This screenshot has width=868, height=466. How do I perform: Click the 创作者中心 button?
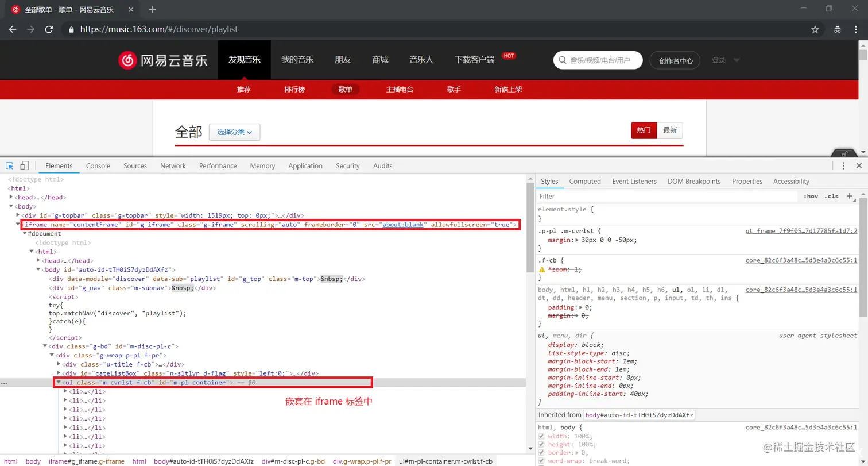click(676, 60)
